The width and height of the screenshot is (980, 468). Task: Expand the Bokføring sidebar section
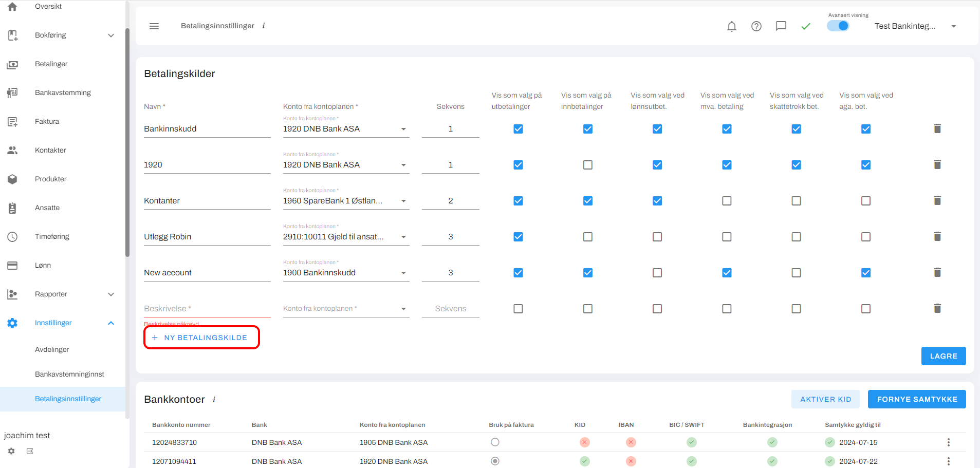click(111, 35)
